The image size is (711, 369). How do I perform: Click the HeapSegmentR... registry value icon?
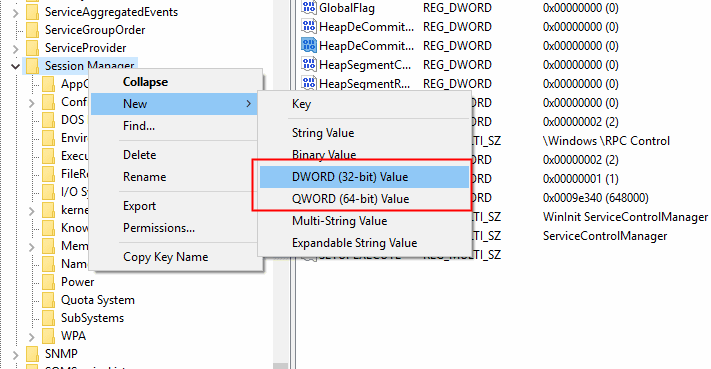[x=309, y=83]
